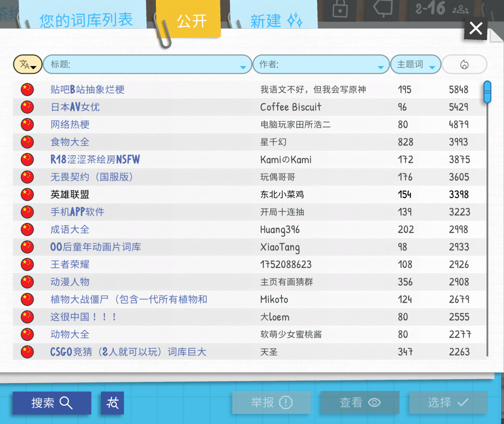Viewport: 504px width, 424px height.
Task: Click the flag icon of 王者荣耀 row
Action: (27, 264)
